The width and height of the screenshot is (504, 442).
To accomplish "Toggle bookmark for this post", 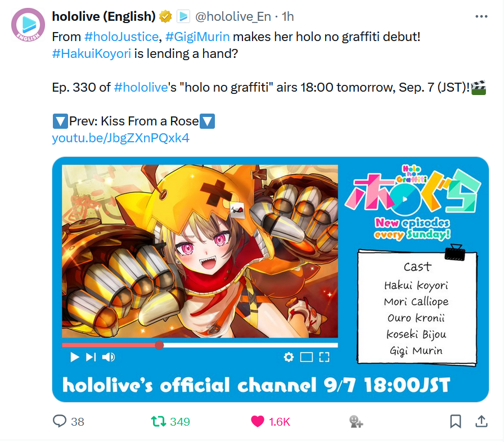I will coord(456,421).
